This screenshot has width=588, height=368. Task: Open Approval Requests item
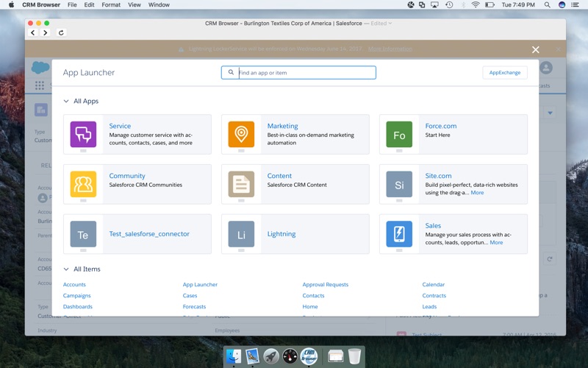tap(326, 284)
